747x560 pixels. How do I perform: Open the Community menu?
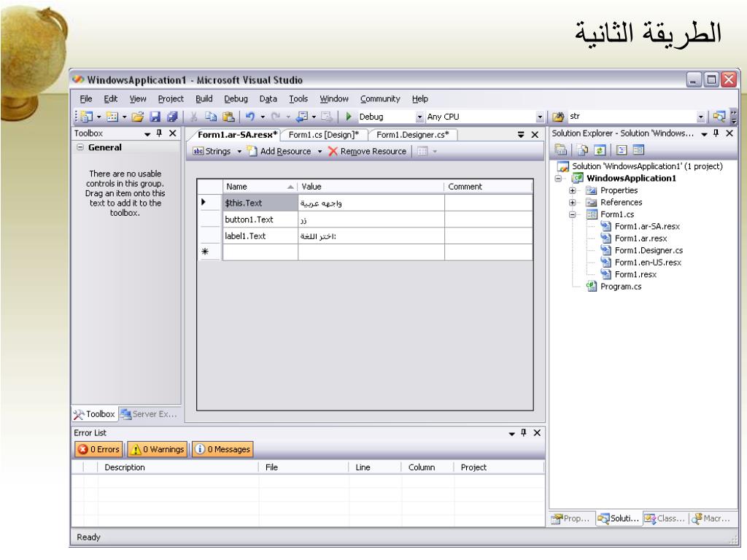(380, 98)
